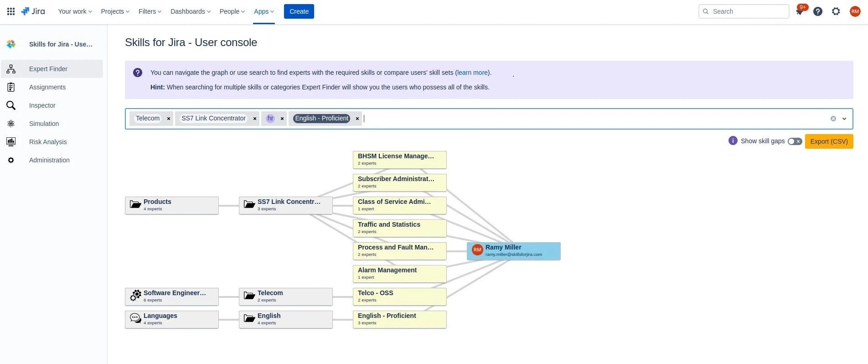Click the hr filter tag label

[270, 119]
